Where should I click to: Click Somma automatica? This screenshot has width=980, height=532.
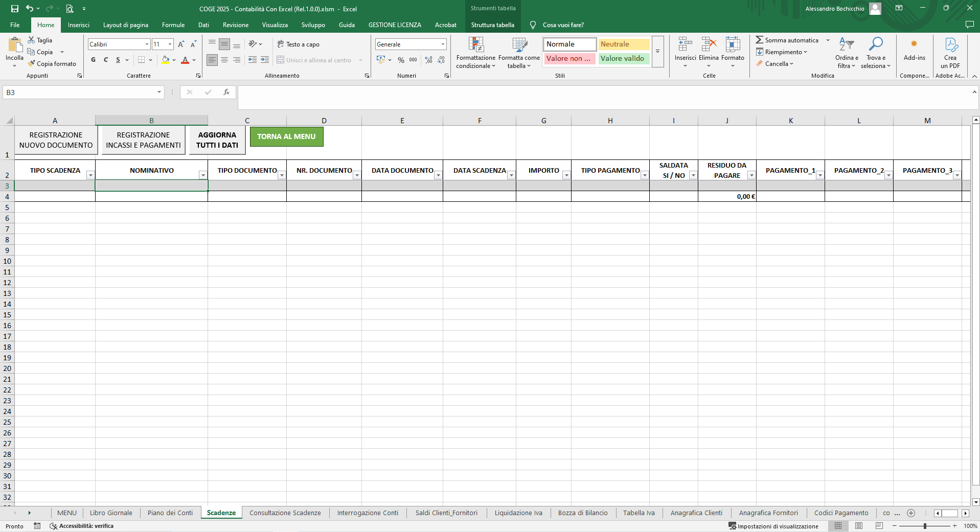(787, 40)
